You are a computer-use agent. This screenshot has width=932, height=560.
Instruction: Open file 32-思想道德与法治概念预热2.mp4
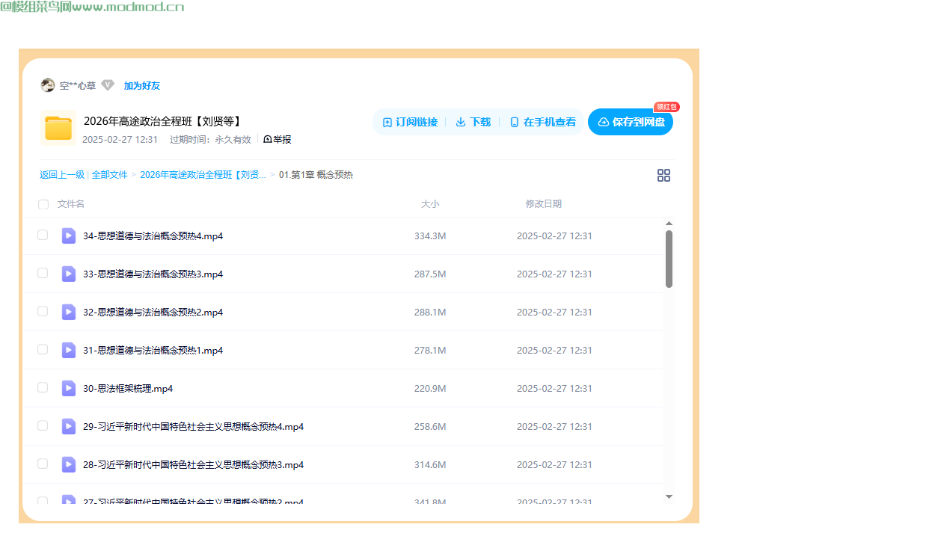153,313
